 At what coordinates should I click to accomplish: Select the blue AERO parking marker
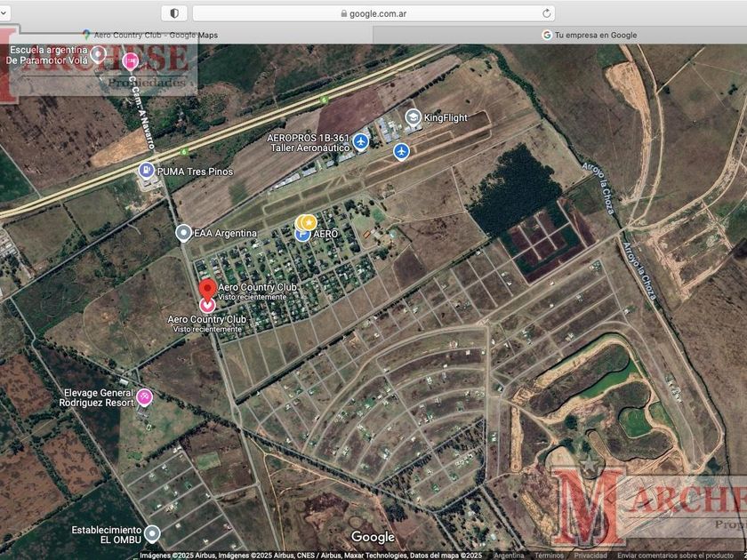[x=302, y=235]
